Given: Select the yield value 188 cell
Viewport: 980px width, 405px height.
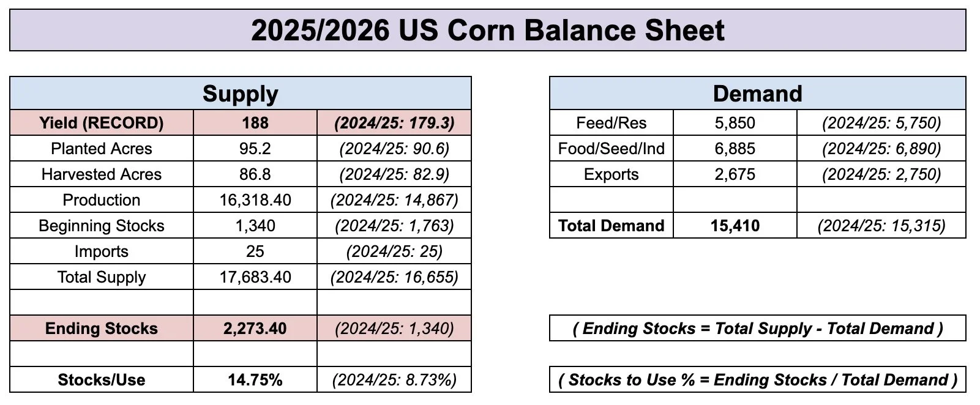Looking at the screenshot, I should [255, 123].
